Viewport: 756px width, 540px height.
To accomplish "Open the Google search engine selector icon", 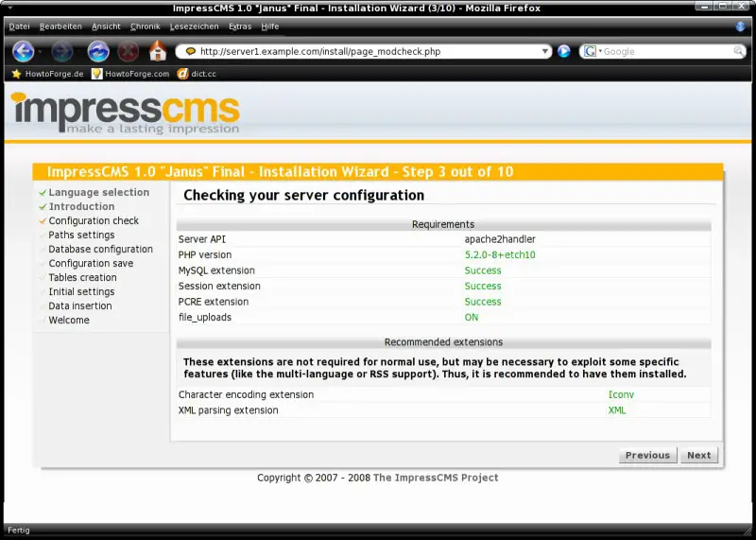I will [x=590, y=51].
